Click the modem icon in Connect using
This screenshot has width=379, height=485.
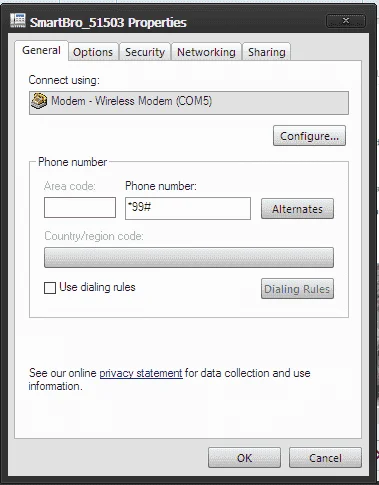click(39, 101)
